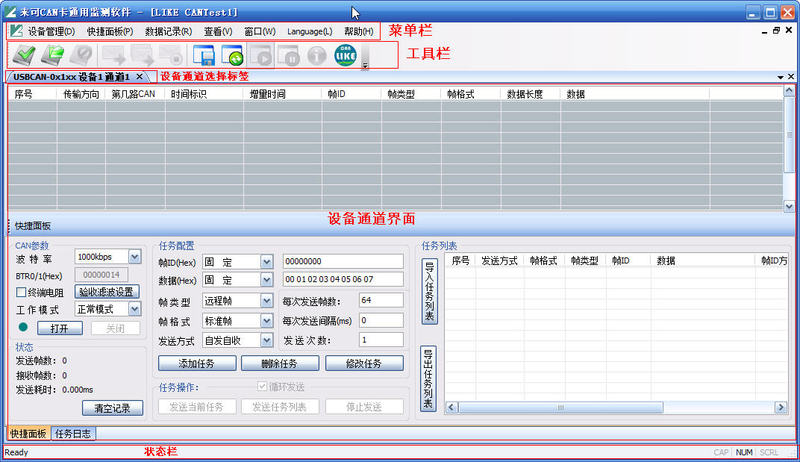Open the 发送方式 dropdown
This screenshot has height=462, width=800.
[x=266, y=340]
